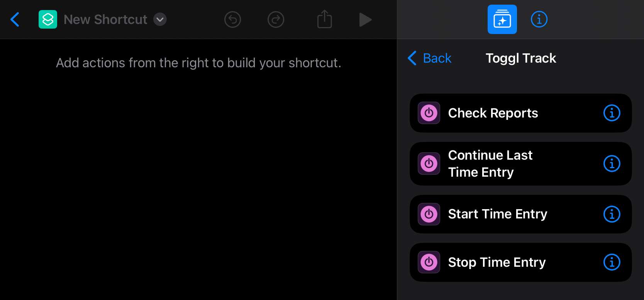Show info for Continue Last Time Entry
Viewport: 644px width, 300px height.
coord(612,164)
